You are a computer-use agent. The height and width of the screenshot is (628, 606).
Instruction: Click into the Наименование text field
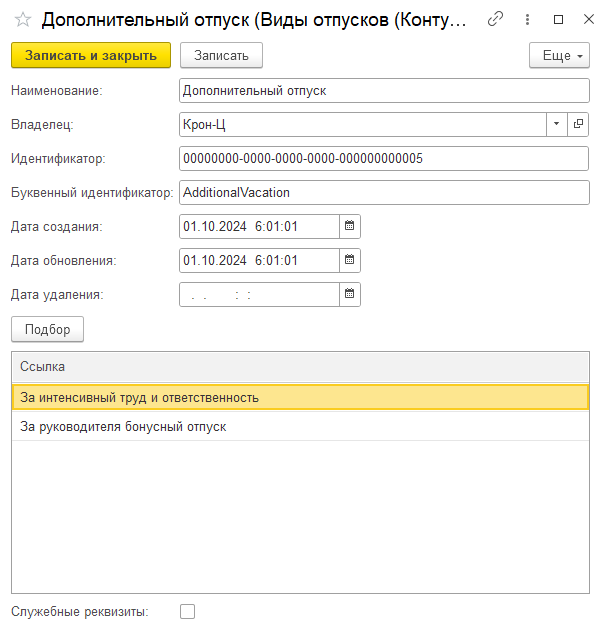pyautogui.click(x=384, y=90)
